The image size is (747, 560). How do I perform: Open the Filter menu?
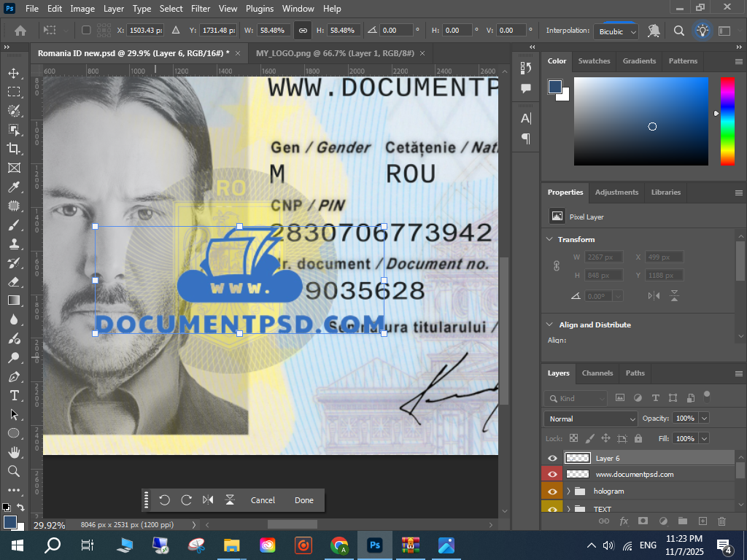coord(201,9)
